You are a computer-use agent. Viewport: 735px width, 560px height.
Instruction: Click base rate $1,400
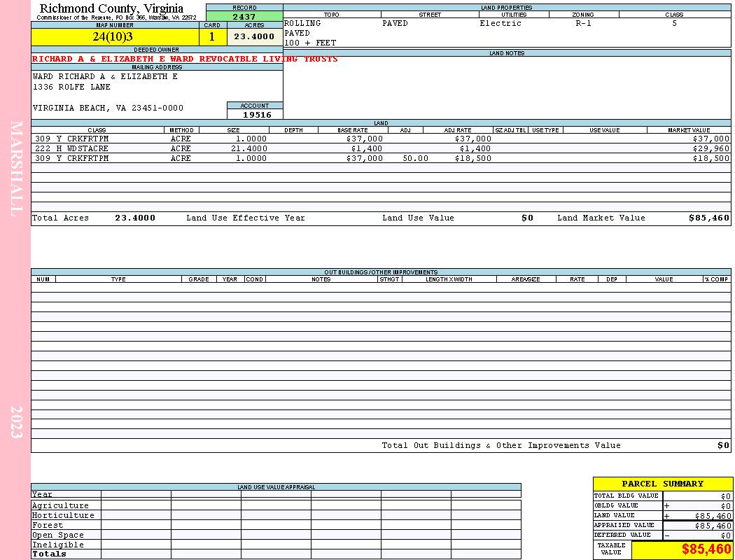[367, 148]
